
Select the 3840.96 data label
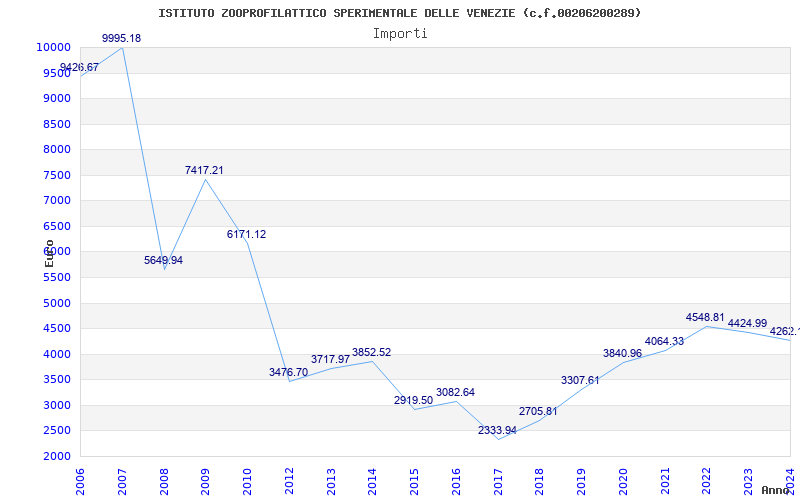click(x=622, y=354)
